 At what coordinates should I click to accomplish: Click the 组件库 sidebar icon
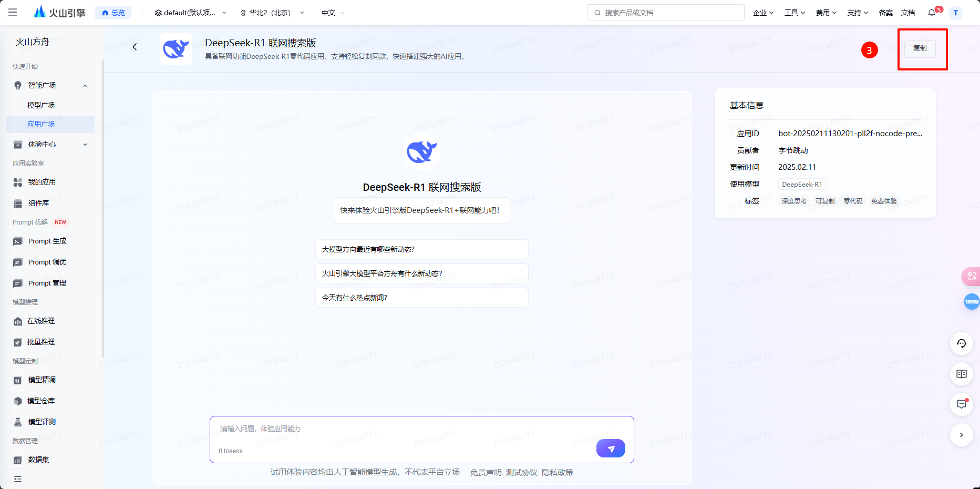(18, 203)
